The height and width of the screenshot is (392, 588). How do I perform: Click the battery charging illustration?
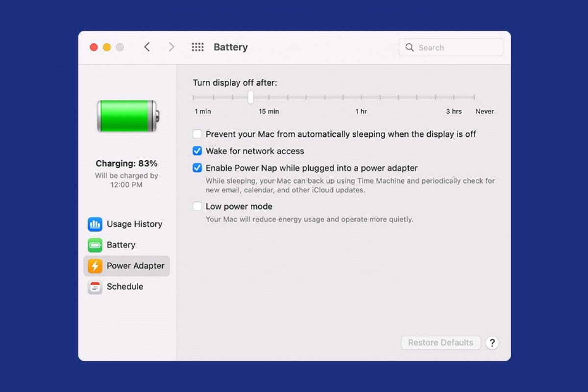point(126,116)
